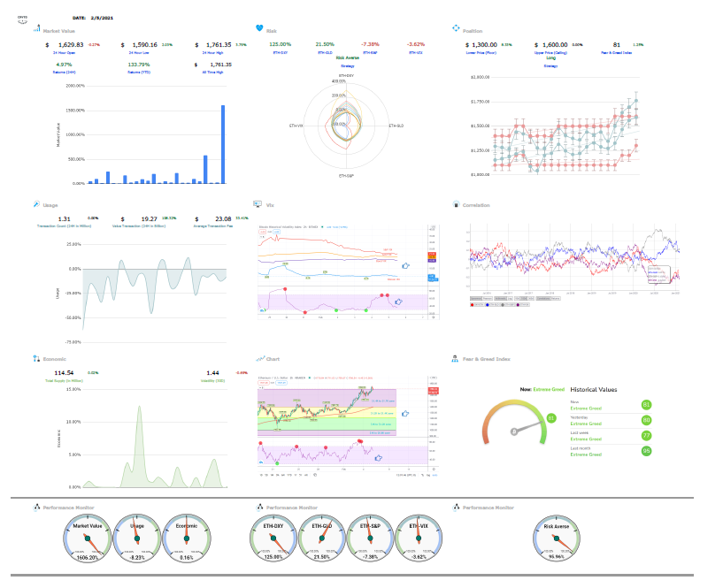
Task: Click the Usage gauge dial
Action: pyautogui.click(x=137, y=538)
